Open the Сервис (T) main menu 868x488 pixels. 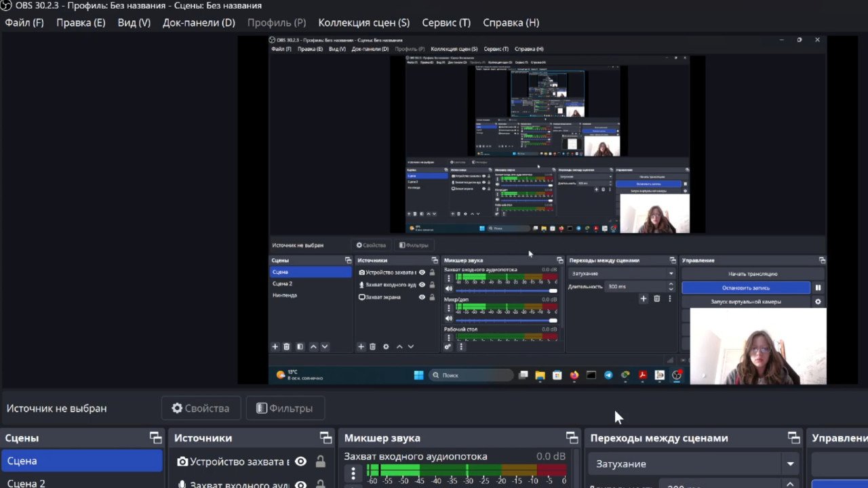pos(446,22)
